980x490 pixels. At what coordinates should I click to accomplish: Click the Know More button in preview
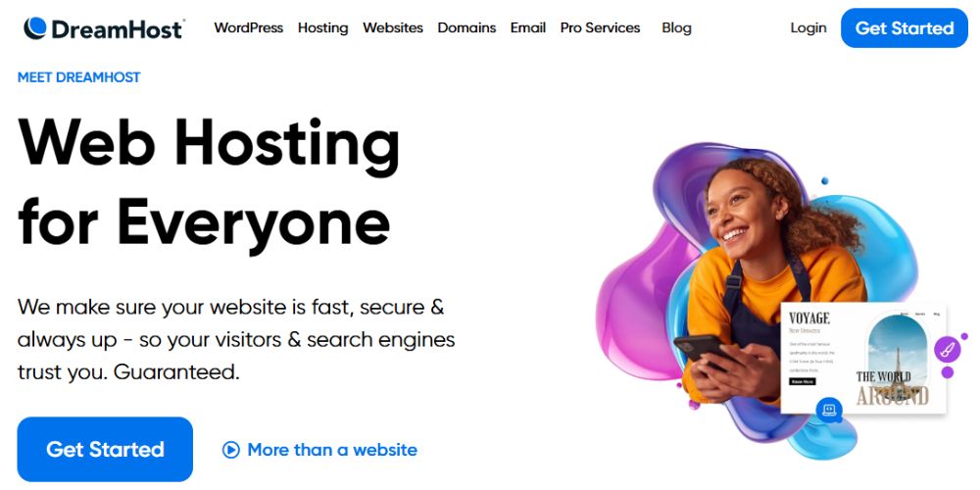coord(802,381)
